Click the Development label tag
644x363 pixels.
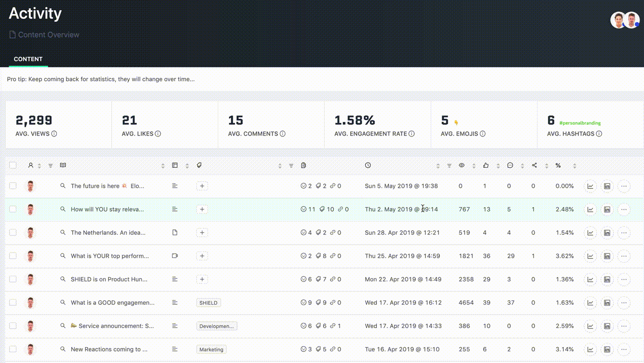click(x=216, y=326)
